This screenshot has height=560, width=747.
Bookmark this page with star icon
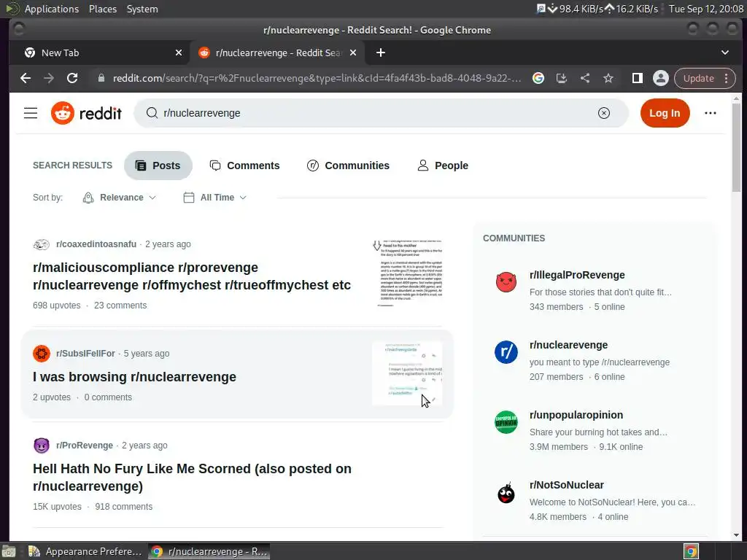[608, 78]
